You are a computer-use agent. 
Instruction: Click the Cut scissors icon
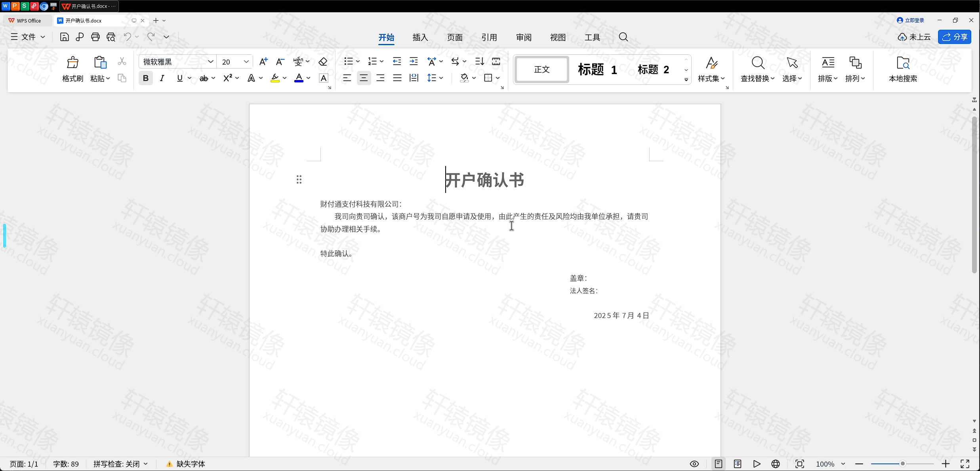pyautogui.click(x=122, y=61)
